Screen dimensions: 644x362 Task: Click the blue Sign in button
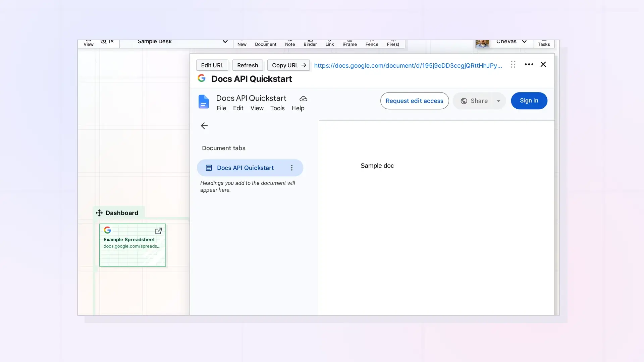click(x=529, y=101)
